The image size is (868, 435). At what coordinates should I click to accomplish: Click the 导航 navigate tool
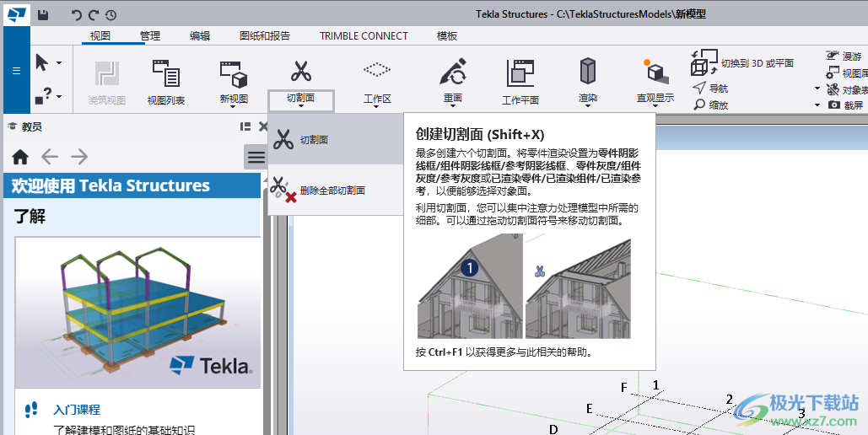pyautogui.click(x=710, y=88)
